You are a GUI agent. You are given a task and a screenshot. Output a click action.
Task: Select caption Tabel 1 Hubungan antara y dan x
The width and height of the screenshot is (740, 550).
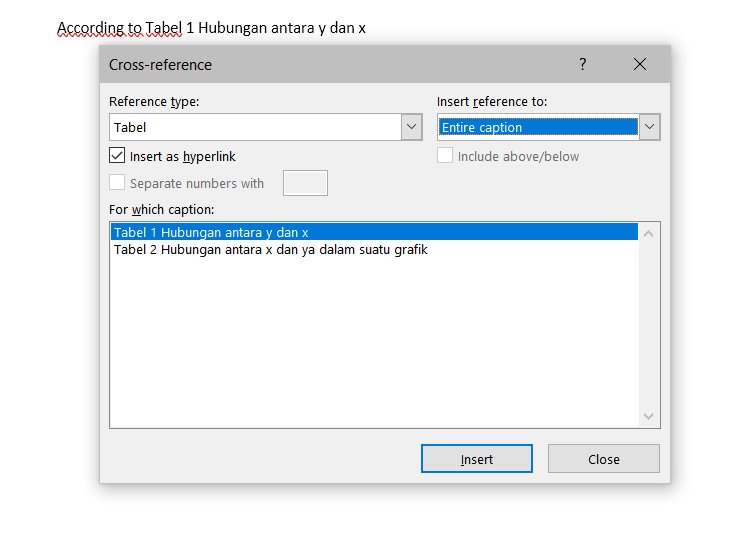point(211,232)
